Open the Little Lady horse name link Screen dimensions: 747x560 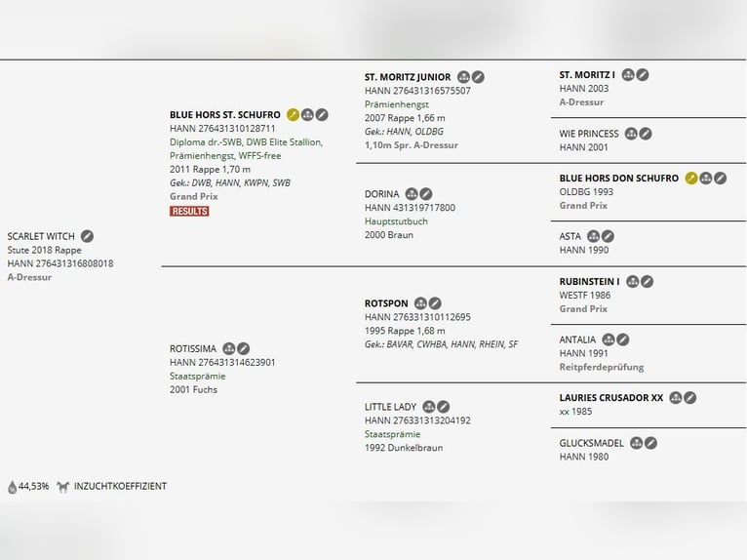click(390, 407)
